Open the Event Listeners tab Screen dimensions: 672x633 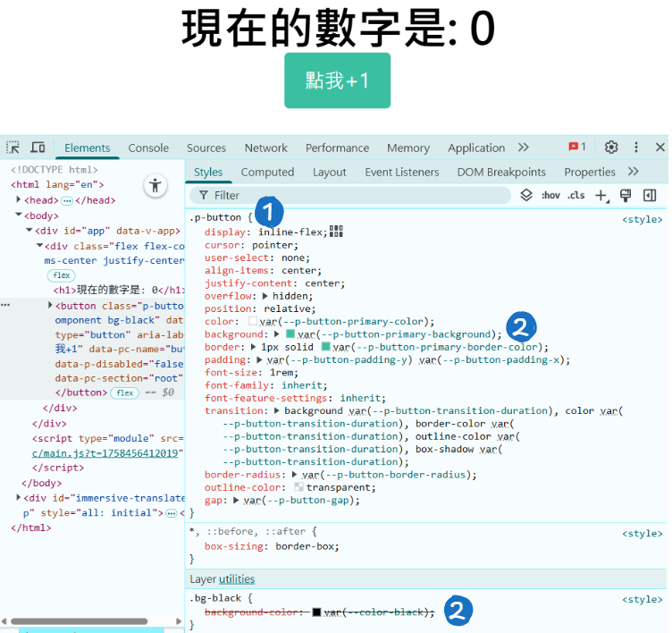point(402,172)
